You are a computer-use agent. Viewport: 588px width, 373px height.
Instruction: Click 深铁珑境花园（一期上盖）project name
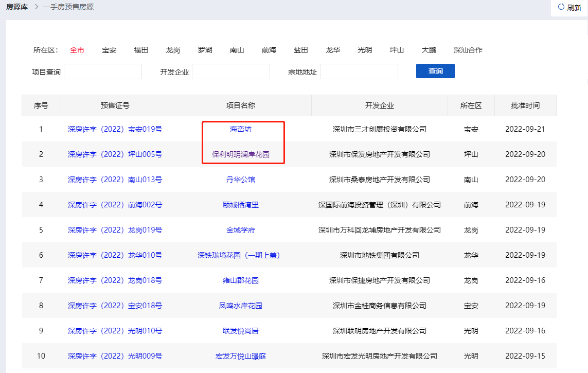[x=240, y=255]
